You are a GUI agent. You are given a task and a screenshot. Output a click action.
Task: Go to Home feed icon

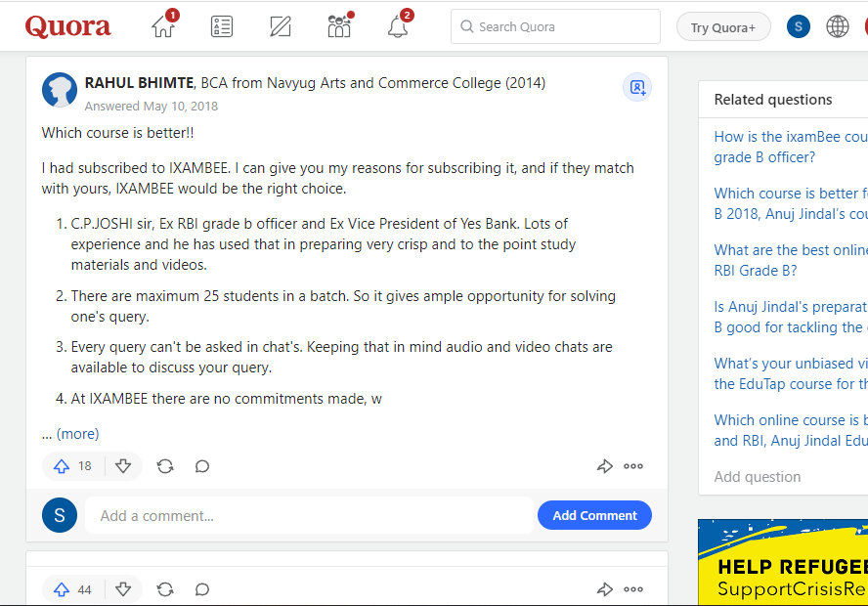click(x=164, y=24)
